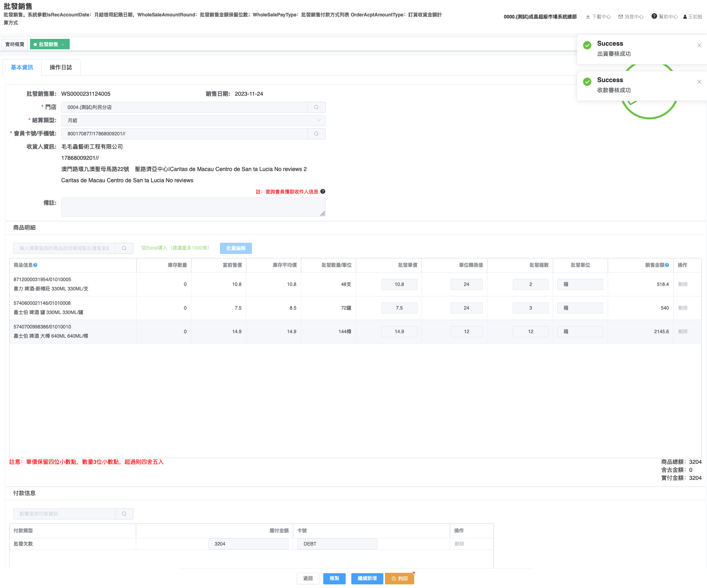
Task: Click the member card number search icon
Action: point(316,134)
